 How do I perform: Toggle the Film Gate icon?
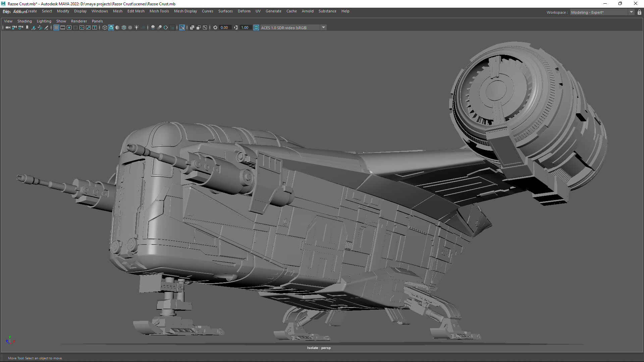(x=63, y=27)
